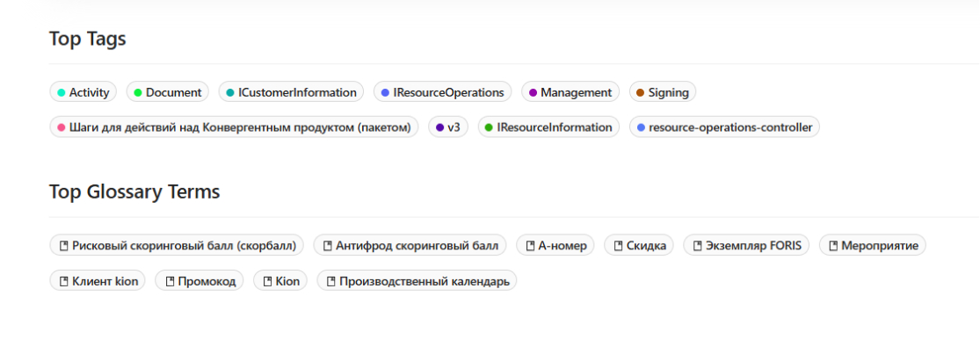
Task: Click the book icon beside Экземпляр FORIS
Action: 698,246
